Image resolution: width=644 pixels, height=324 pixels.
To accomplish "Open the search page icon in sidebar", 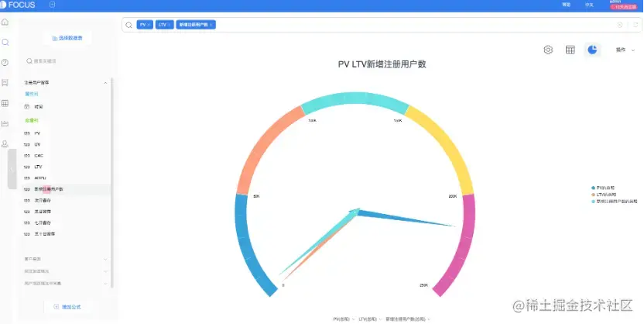I will pyautogui.click(x=5, y=43).
